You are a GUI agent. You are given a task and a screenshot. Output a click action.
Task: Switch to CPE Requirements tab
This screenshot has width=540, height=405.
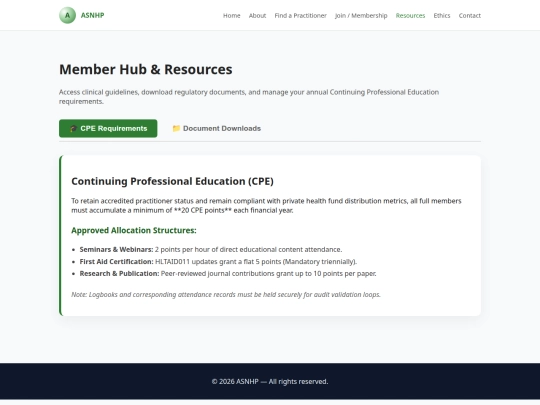(108, 128)
